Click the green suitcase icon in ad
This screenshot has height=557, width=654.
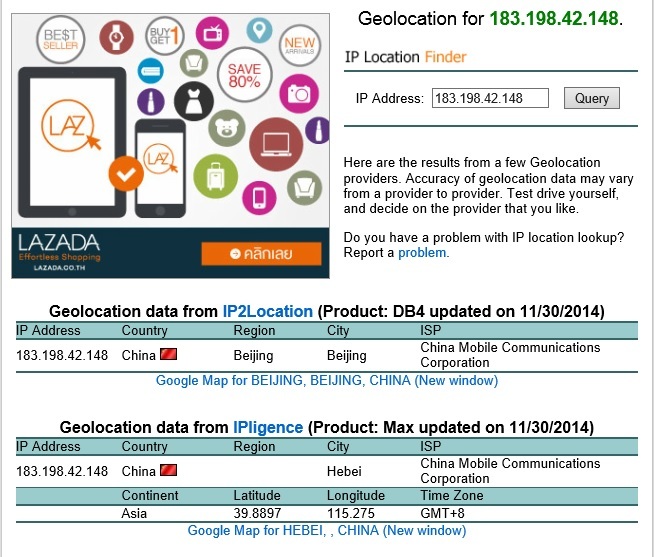pyautogui.click(x=215, y=176)
